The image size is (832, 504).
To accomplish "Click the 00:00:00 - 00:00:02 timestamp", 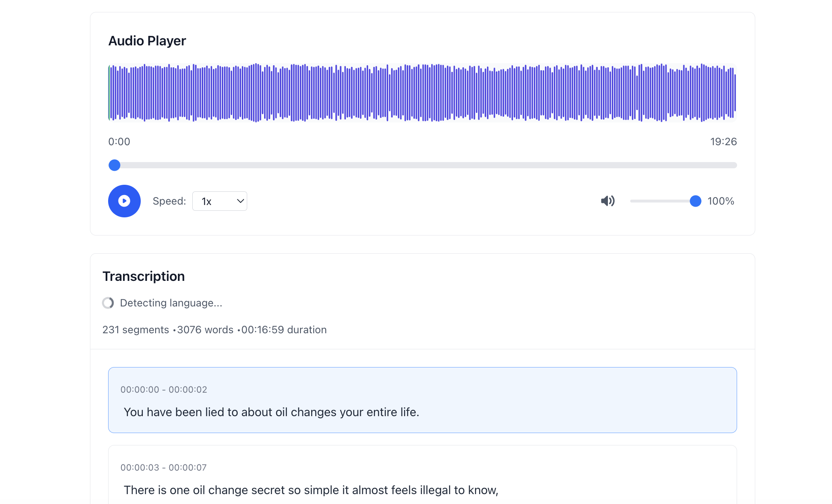I will click(x=163, y=390).
